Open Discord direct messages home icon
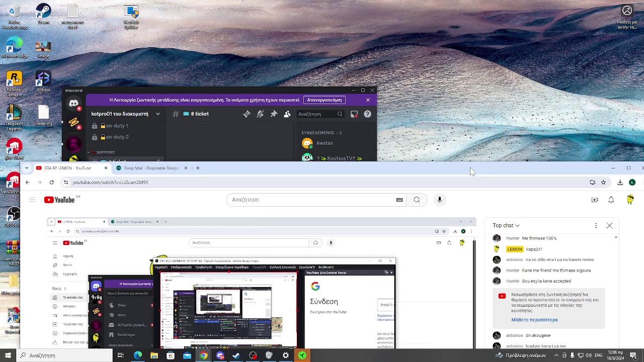 (x=74, y=104)
